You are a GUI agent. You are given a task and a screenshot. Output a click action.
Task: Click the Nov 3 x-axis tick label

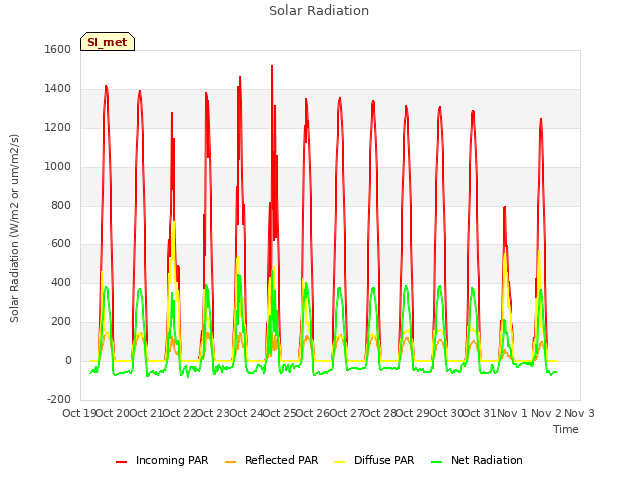[x=579, y=413]
